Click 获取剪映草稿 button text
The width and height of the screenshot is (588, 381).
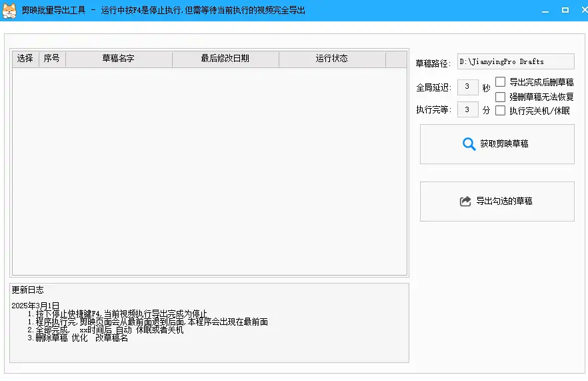pyautogui.click(x=504, y=143)
